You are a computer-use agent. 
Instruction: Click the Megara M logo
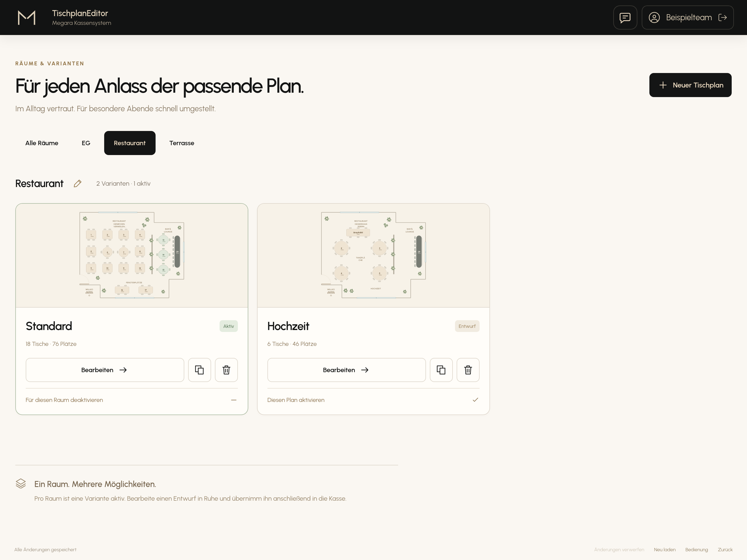coord(26,17)
